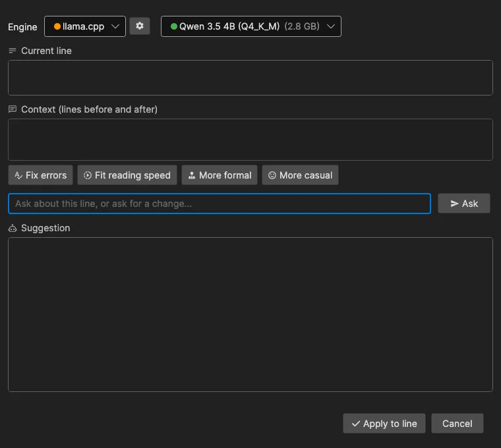Focus the Ask about this line input
The image size is (501, 448).
(219, 204)
